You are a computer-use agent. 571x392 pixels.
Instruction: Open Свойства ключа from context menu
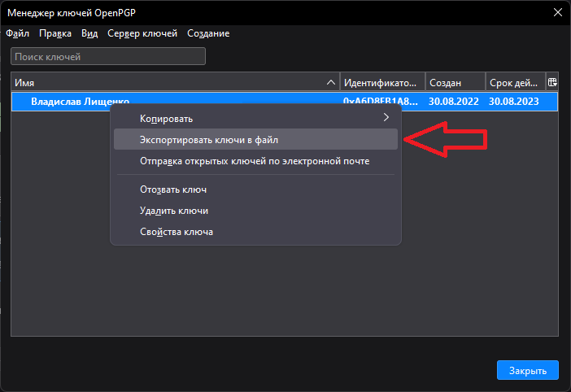(255, 232)
